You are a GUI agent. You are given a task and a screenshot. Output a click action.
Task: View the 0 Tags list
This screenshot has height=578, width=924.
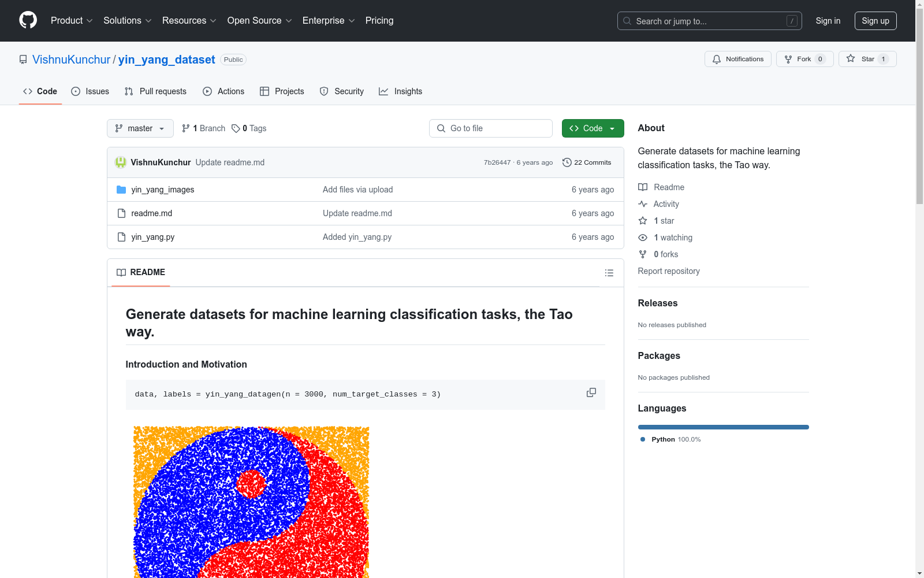[249, 128]
